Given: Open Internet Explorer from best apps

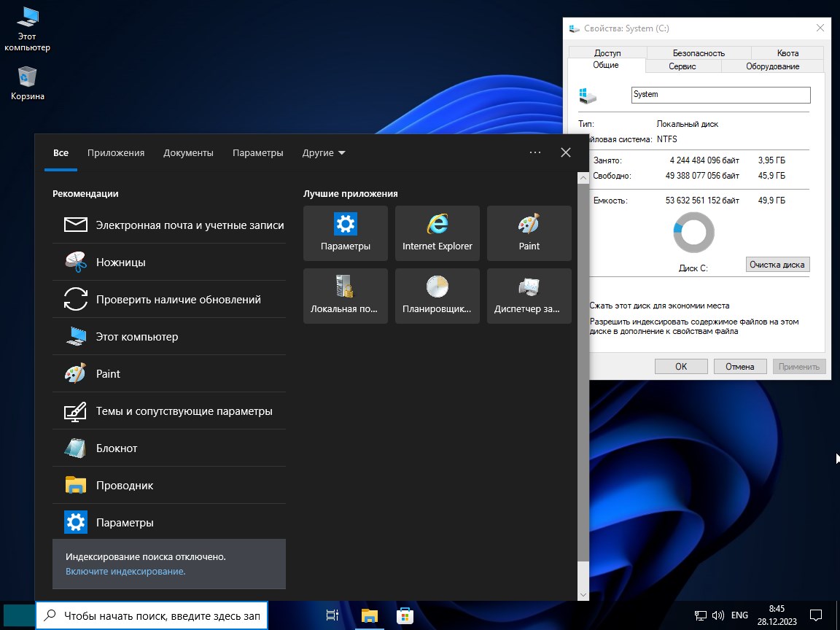Looking at the screenshot, I should pyautogui.click(x=437, y=233).
